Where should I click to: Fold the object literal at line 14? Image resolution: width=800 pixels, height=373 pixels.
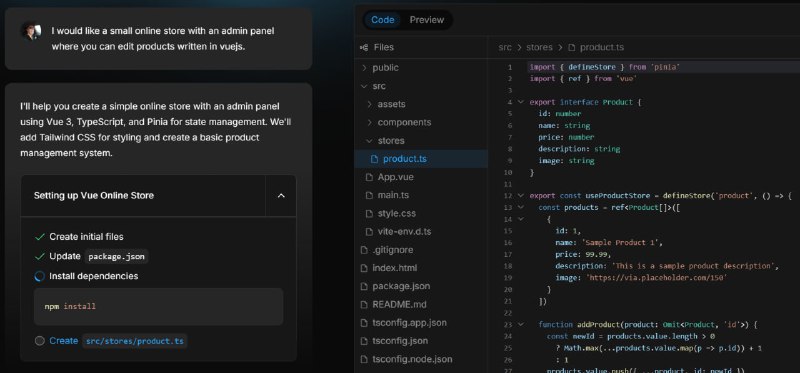tap(520, 219)
